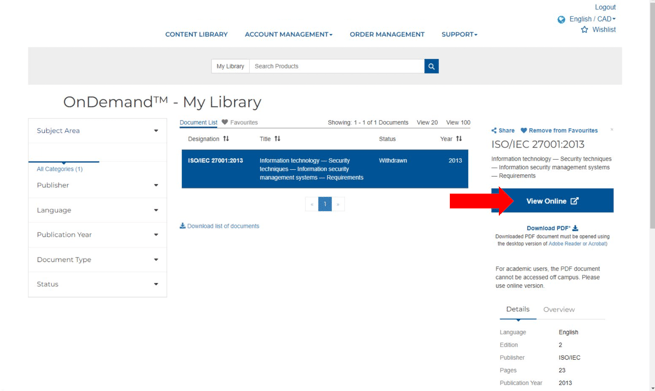
Task: Expand the Publisher filter
Action: tap(97, 185)
